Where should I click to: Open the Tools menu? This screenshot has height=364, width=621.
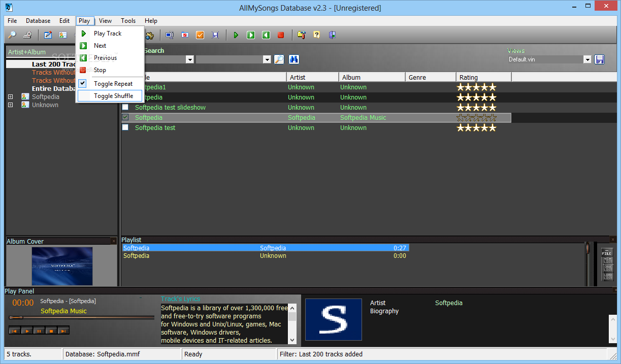pos(128,21)
